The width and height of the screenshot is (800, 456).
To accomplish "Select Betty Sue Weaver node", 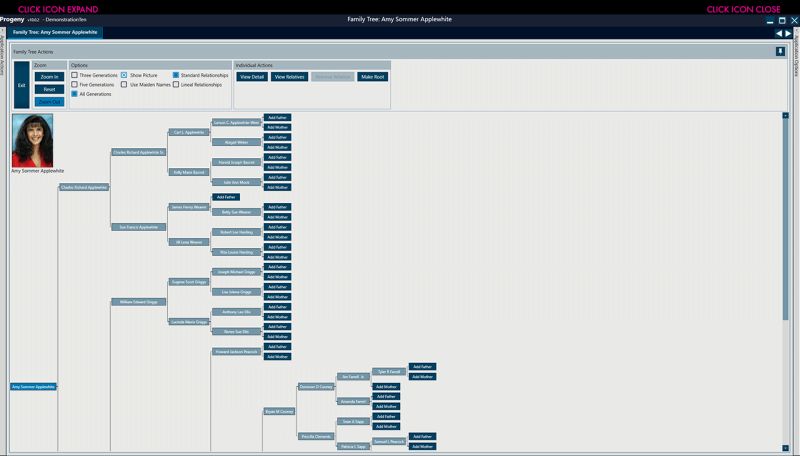I will click(236, 212).
